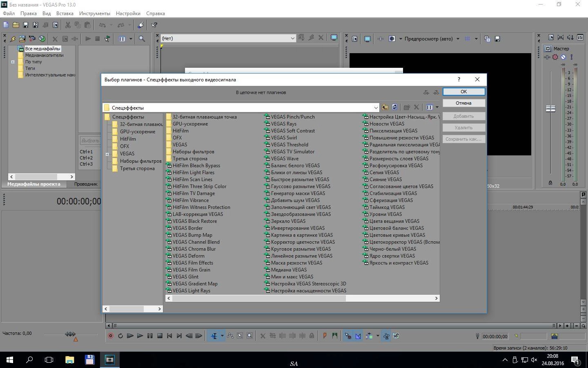588x368 pixels.
Task: Open Предпросмотр (авто) quality dropdown
Action: click(458, 39)
